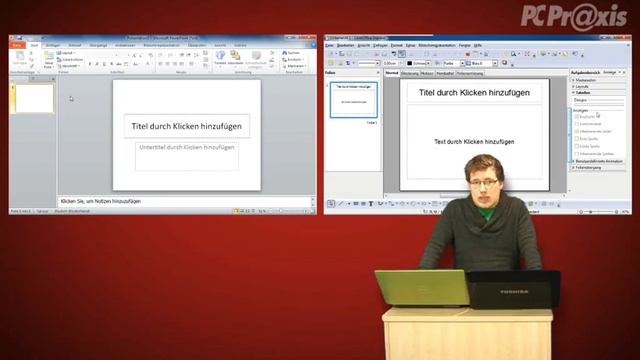The image size is (640, 360).
Task: Toggle Kopfzeile checkbox in Impress Tabellen panel
Action: point(577,116)
